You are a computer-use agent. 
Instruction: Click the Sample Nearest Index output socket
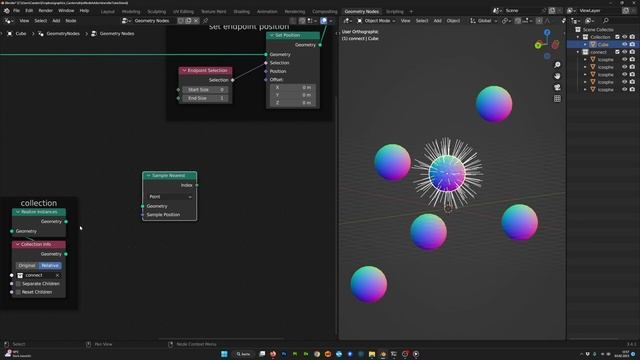pyautogui.click(x=197, y=185)
